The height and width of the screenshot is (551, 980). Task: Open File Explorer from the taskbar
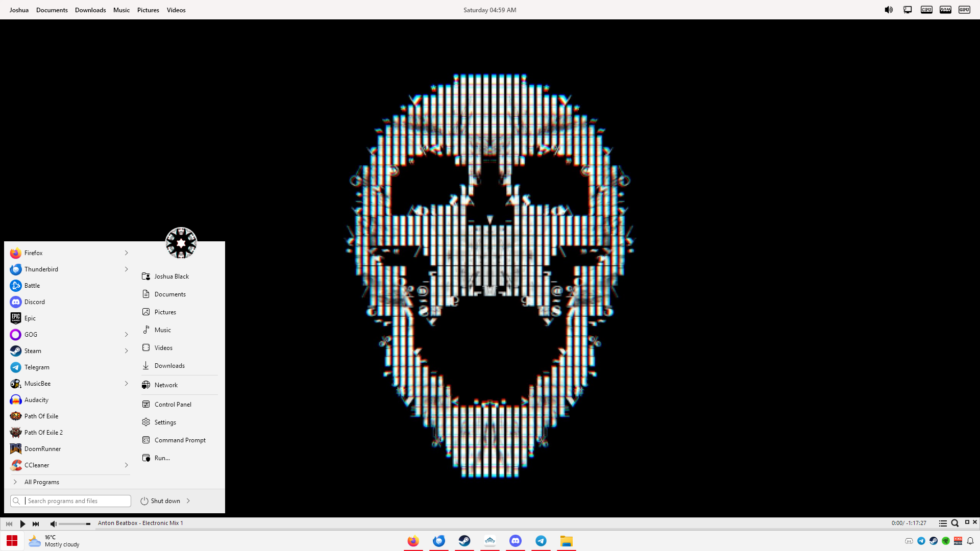pos(567,541)
